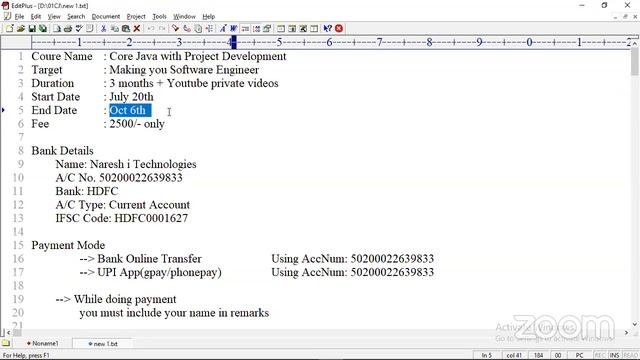This screenshot has width=640, height=360.
Task: Open the Edit menu
Action: coord(36,17)
